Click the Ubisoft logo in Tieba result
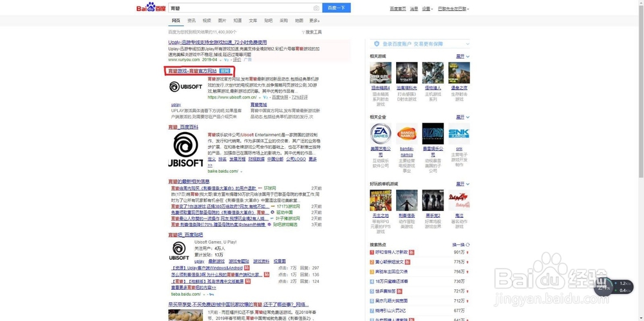Screen dimensions: 644x321 point(179,250)
